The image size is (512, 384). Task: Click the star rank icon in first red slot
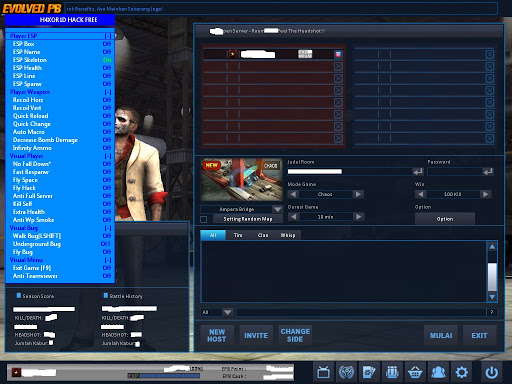coord(233,54)
